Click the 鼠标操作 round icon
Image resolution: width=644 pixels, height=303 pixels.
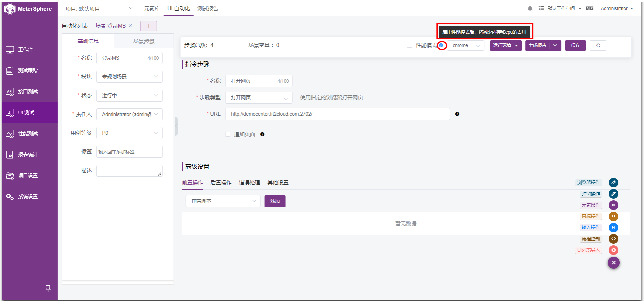613,216
